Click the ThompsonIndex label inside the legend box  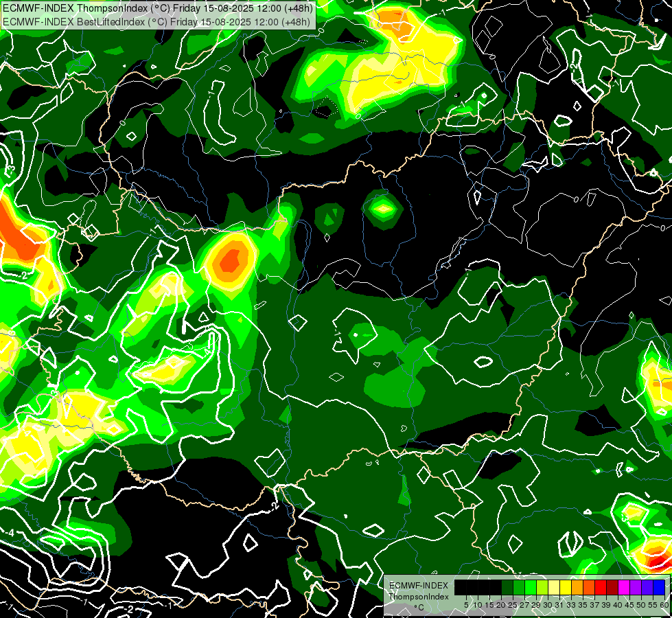pyautogui.click(x=419, y=597)
